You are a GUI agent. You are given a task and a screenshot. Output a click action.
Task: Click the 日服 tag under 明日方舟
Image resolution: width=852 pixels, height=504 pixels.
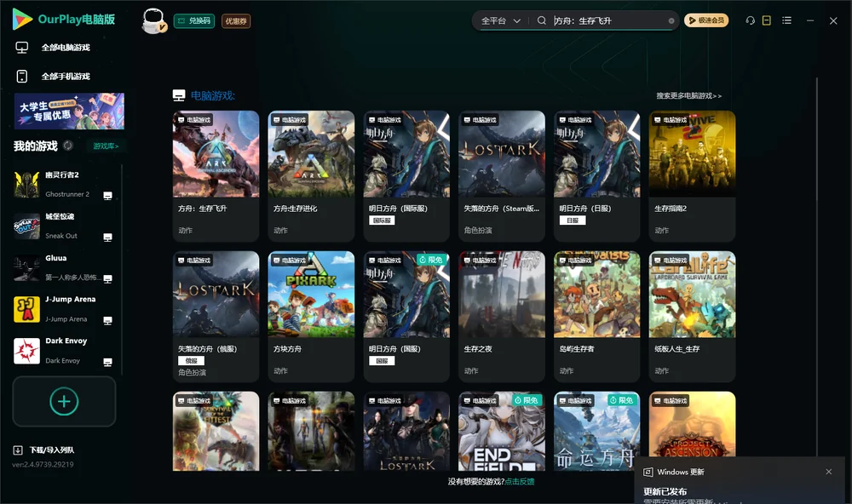[x=573, y=220]
